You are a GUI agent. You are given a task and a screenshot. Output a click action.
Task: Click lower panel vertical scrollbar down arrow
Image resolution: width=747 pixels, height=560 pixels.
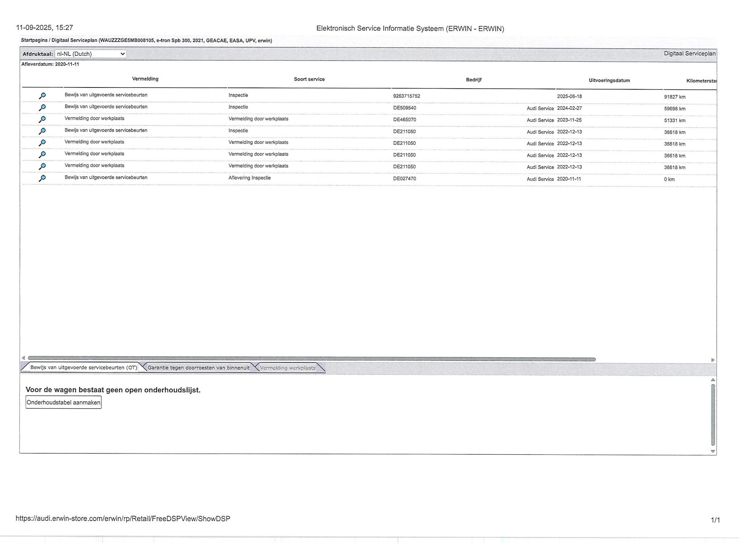[x=713, y=451]
